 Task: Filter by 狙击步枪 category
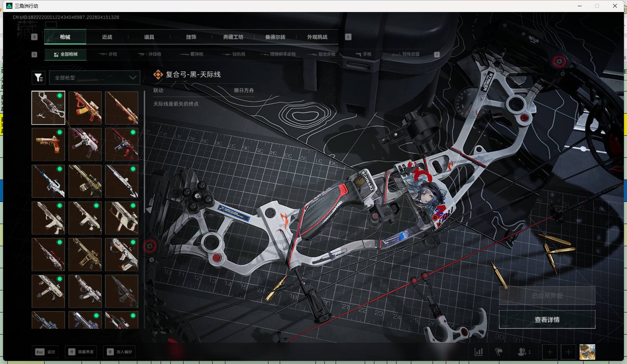tap(322, 54)
